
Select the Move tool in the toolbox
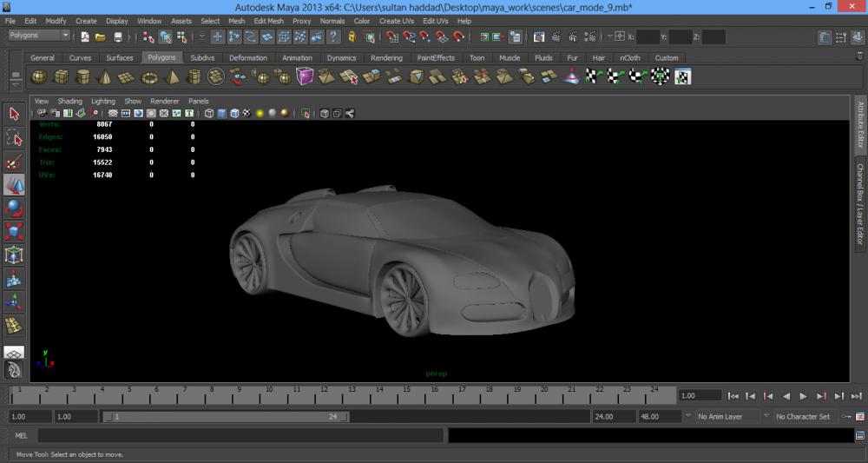pyautogui.click(x=14, y=185)
